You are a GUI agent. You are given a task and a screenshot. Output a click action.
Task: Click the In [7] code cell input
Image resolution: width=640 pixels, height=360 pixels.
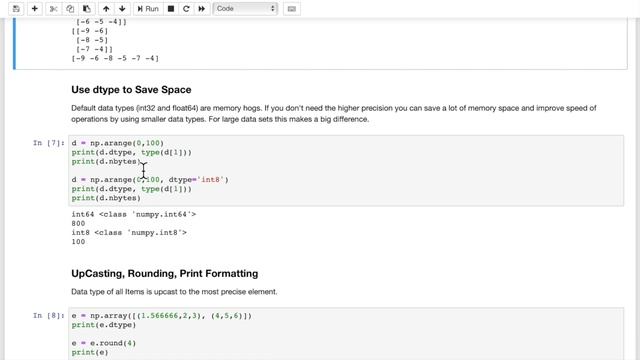pos(346,171)
